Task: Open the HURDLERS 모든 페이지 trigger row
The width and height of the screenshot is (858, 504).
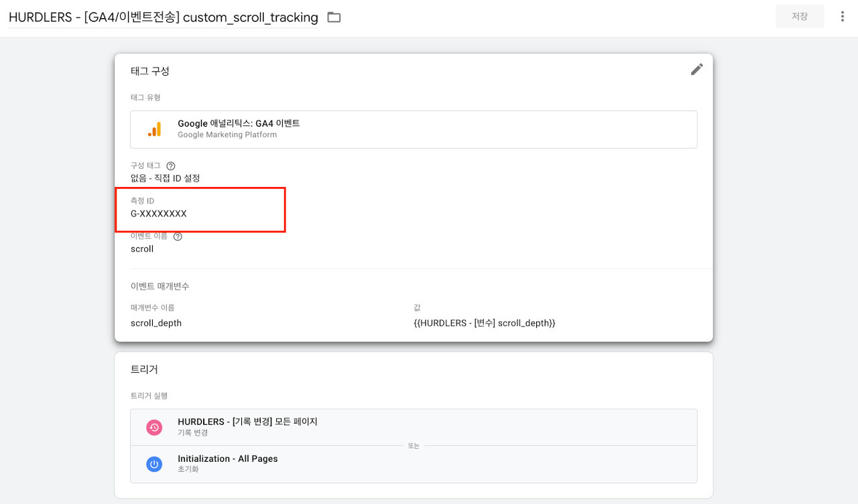Action: click(x=414, y=427)
